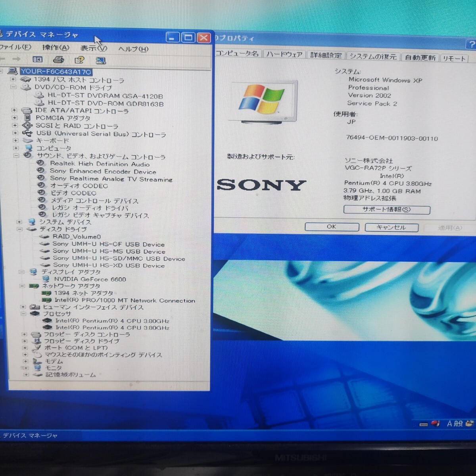476x476 pixels.
Task: Switch to the システムの復元 tab
Action: tap(373, 57)
